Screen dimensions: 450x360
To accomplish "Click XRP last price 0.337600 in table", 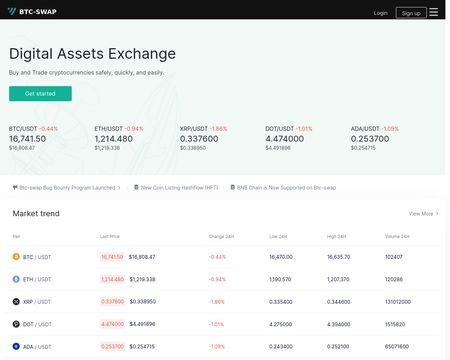I will (x=112, y=302).
